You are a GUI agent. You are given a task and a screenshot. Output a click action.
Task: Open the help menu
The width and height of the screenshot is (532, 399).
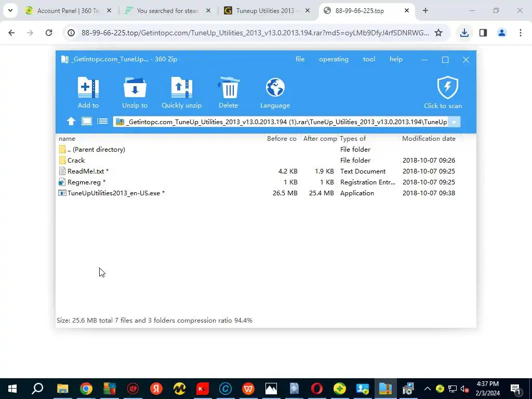[396, 59]
